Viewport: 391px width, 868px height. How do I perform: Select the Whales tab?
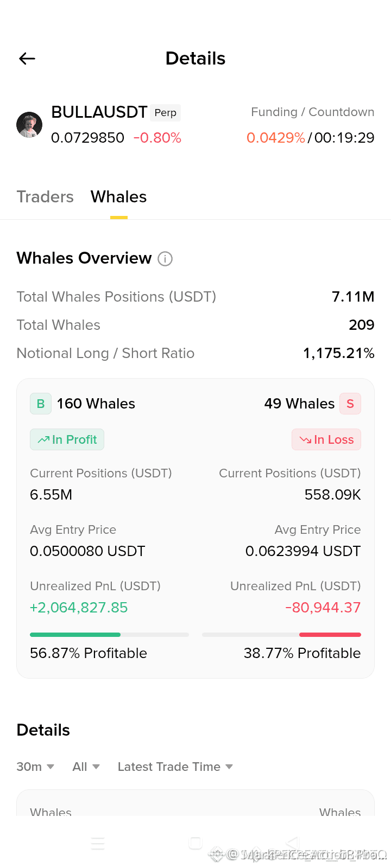coord(119,196)
